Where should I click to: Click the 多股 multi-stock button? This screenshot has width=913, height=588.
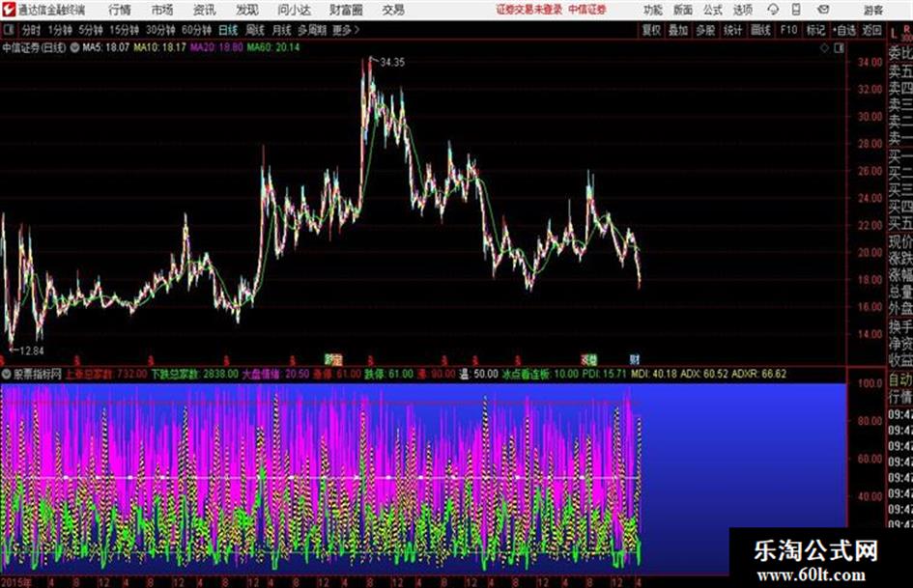[705, 30]
